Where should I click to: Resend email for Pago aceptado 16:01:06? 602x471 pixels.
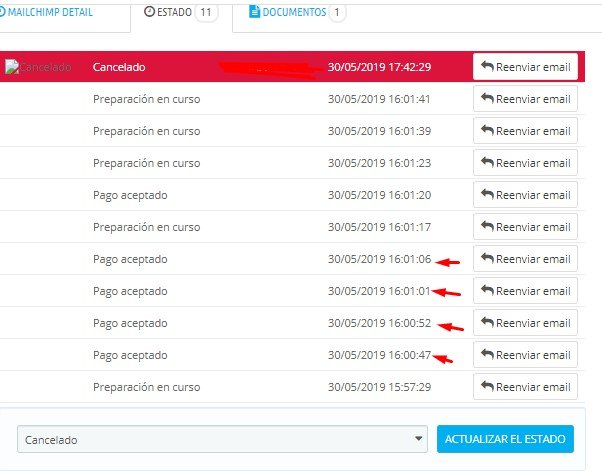525,259
